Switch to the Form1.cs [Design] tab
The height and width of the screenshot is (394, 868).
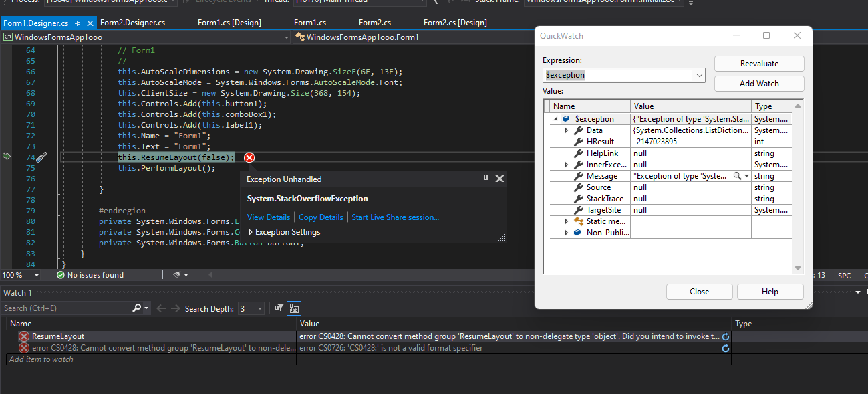(x=229, y=23)
